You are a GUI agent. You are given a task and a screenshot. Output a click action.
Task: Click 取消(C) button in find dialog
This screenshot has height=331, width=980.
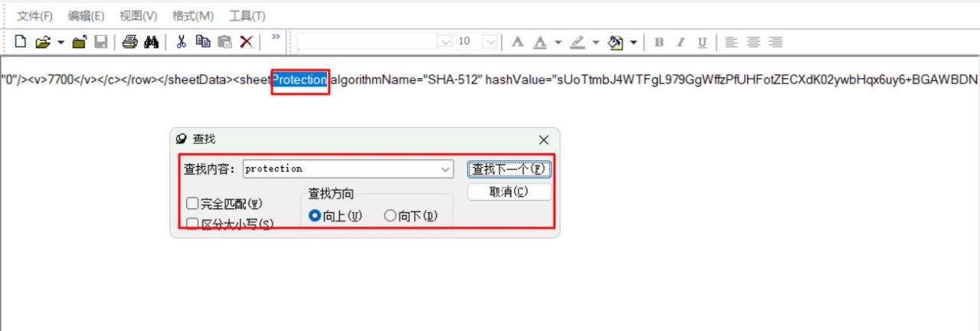(x=509, y=192)
